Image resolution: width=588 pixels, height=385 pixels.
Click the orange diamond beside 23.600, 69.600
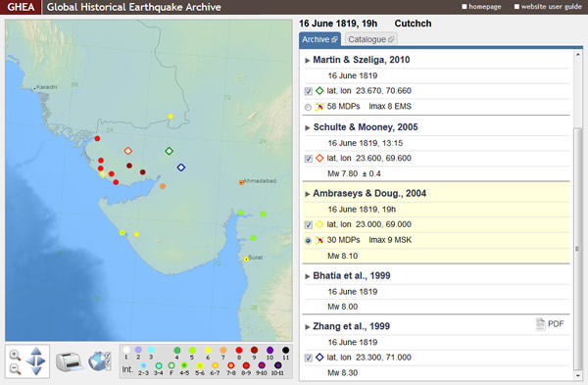[319, 158]
